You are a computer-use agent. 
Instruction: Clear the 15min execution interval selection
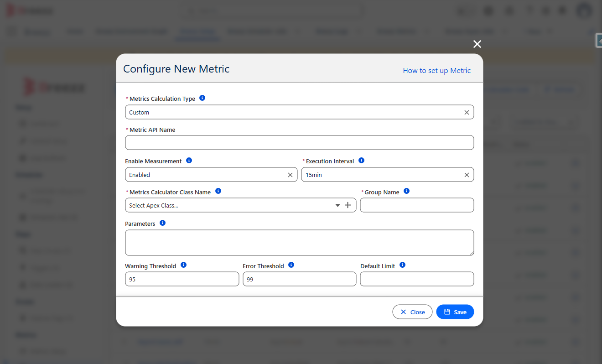click(467, 175)
